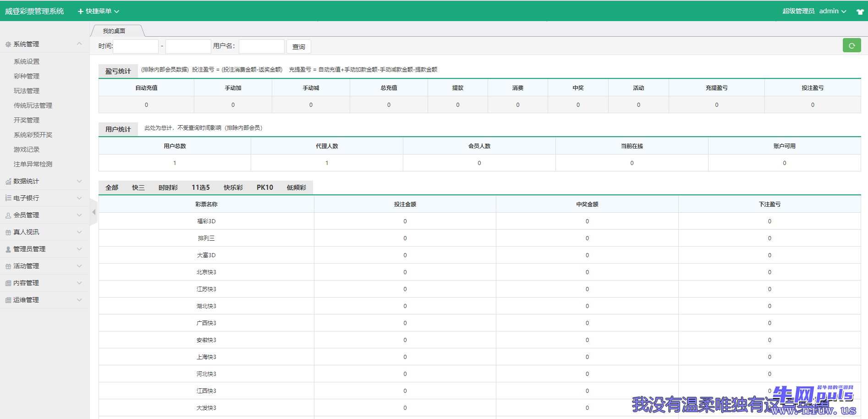This screenshot has width=868, height=419.
Task: Switch to the 快三 lottery tab
Action: (x=138, y=187)
